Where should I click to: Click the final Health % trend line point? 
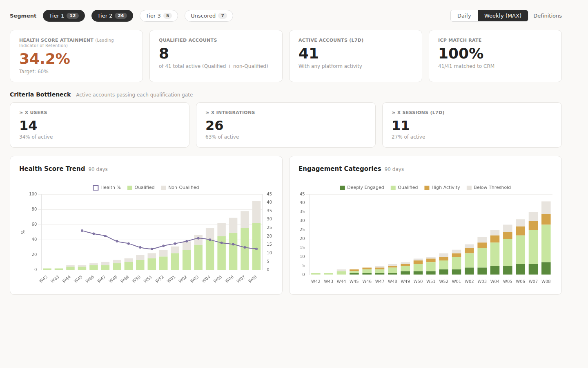click(x=256, y=249)
